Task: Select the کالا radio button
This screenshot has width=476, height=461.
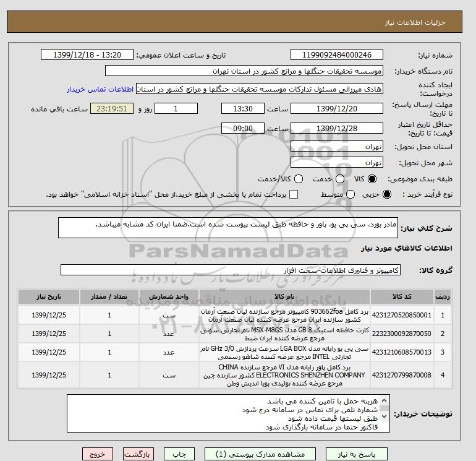Action: click(372, 179)
